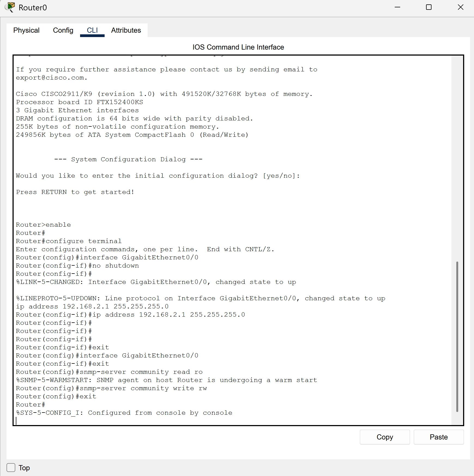
Task: Click '3 Gigabit Ethernet interfaces' line
Action: (77, 110)
